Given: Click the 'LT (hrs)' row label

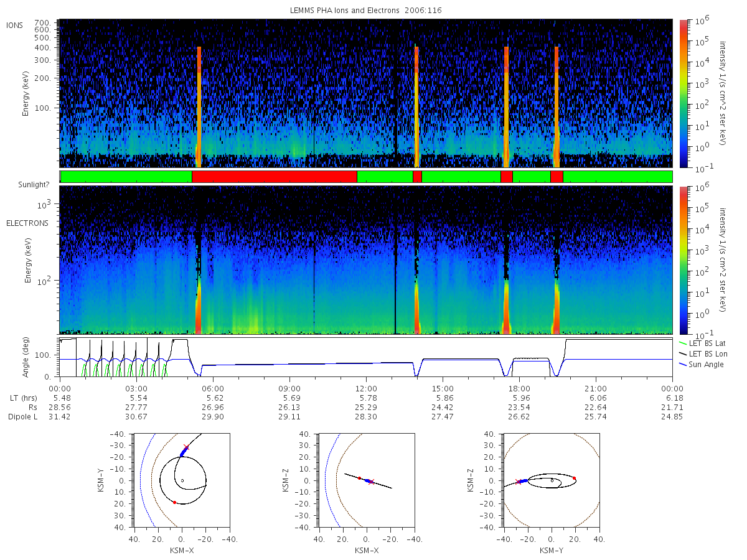Looking at the screenshot, I should point(22,398).
